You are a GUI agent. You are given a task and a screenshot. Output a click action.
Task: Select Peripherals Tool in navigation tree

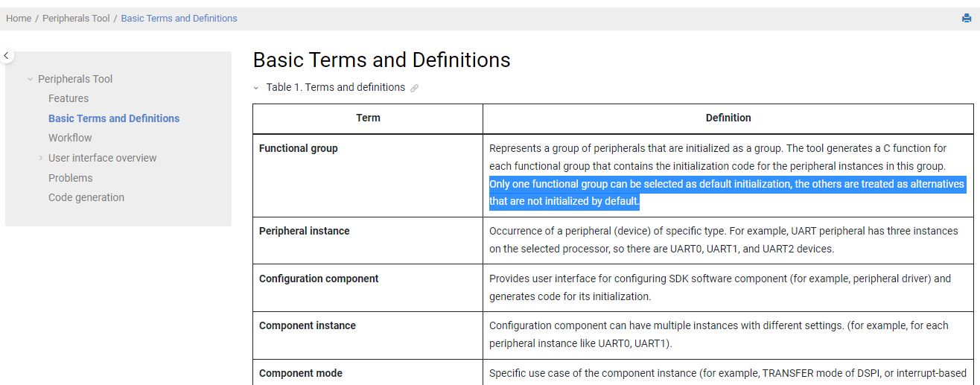[75, 79]
